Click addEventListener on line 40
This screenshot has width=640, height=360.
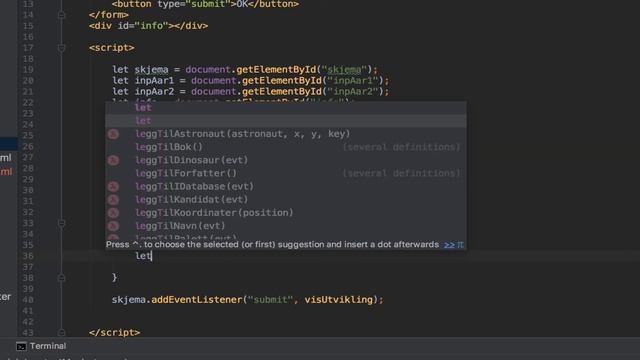coord(197,300)
